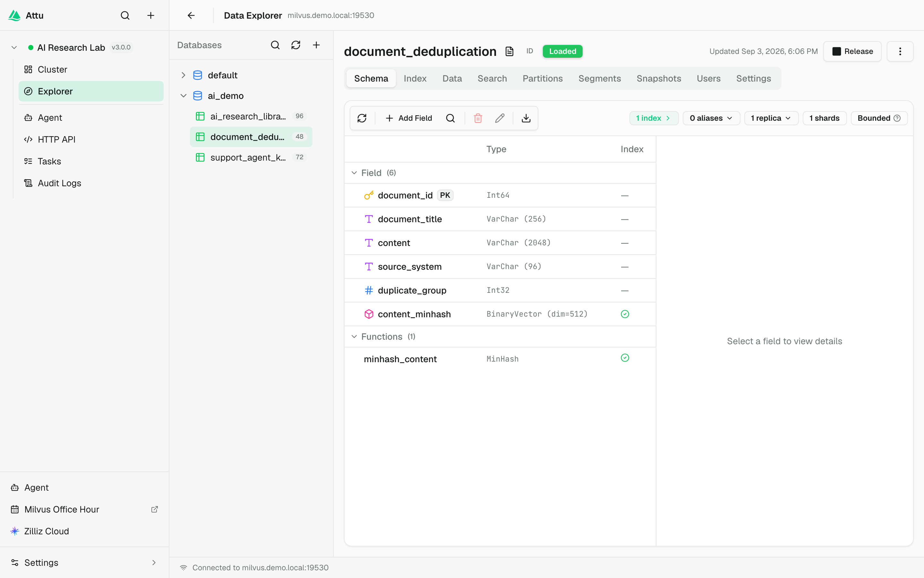Open Tasks in the sidebar
924x578 pixels.
(x=91, y=161)
